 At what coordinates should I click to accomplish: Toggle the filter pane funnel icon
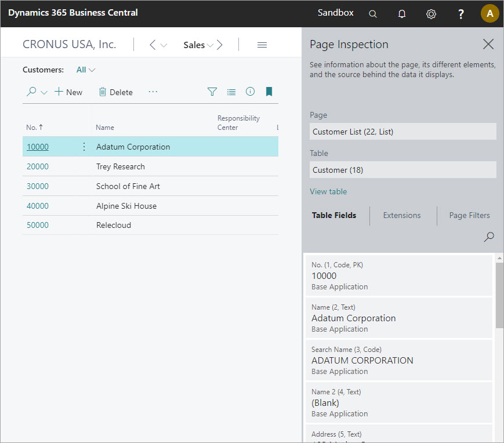pos(212,92)
